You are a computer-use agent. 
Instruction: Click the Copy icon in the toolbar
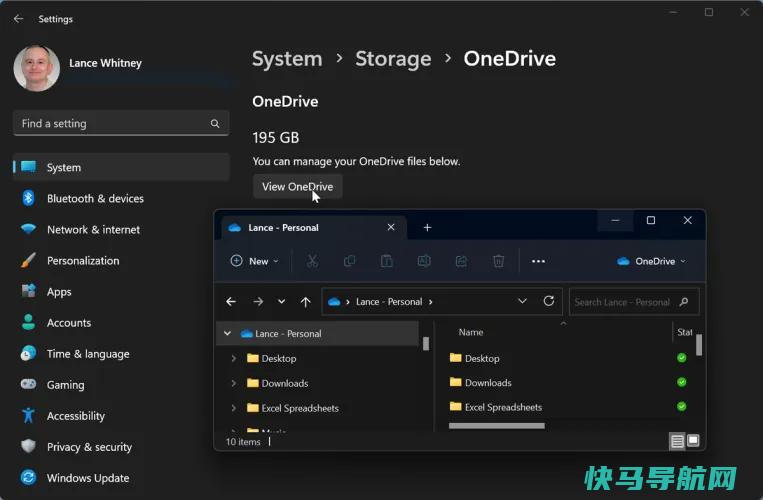tap(349, 261)
